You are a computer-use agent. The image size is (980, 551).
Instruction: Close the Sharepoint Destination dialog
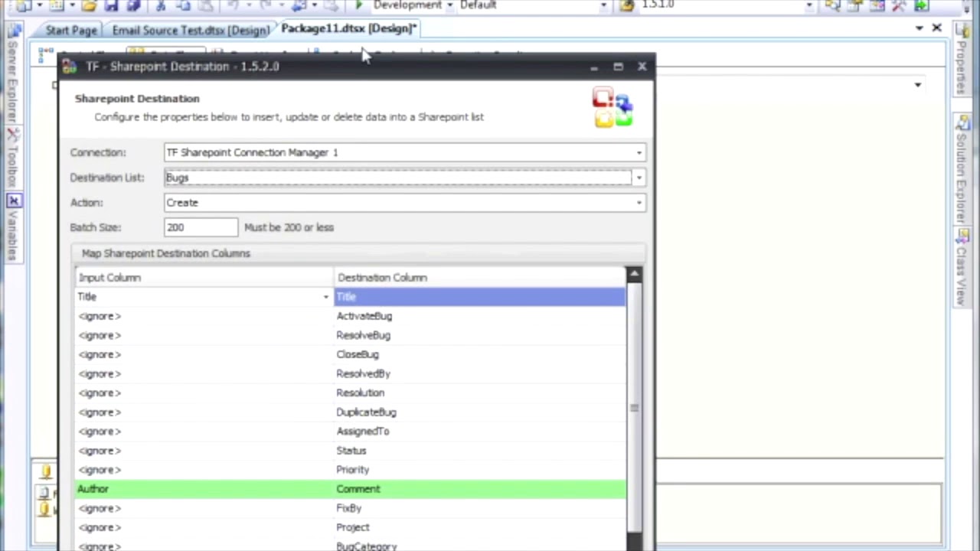642,67
